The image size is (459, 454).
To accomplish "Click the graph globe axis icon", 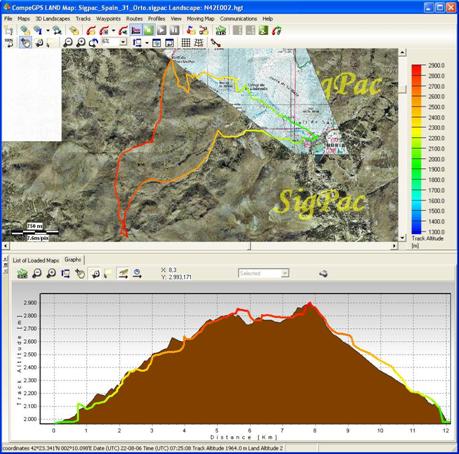I will pos(137,274).
